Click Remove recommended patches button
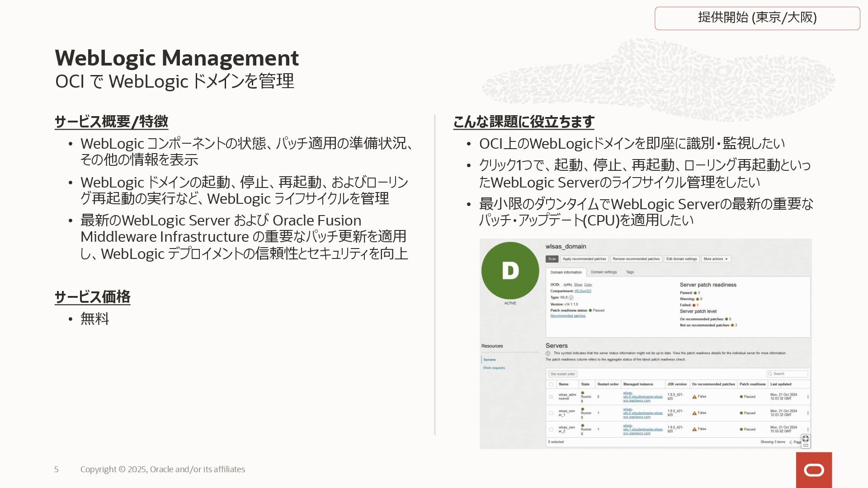 [636, 259]
